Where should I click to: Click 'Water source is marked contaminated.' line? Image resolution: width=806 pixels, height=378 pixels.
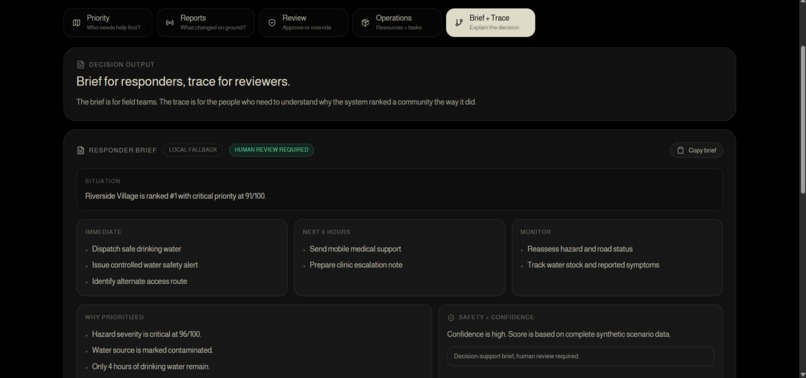152,350
